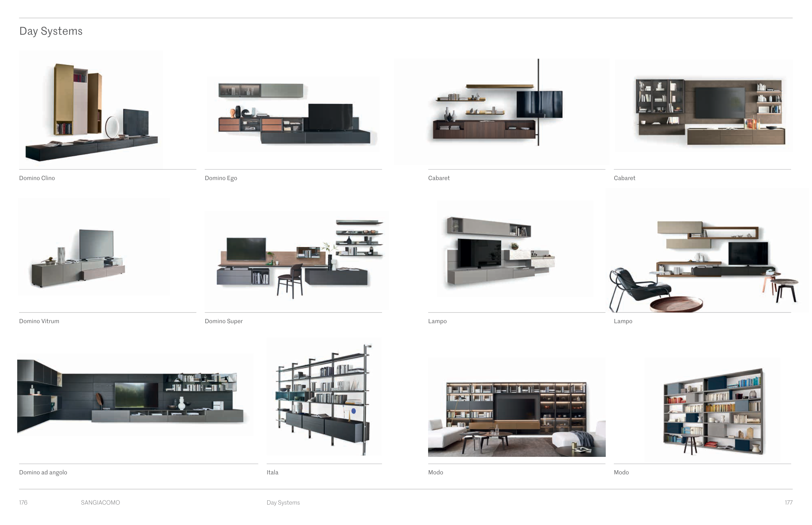
Task: Open the Modo living room scene image
Action: pyautogui.click(x=516, y=407)
